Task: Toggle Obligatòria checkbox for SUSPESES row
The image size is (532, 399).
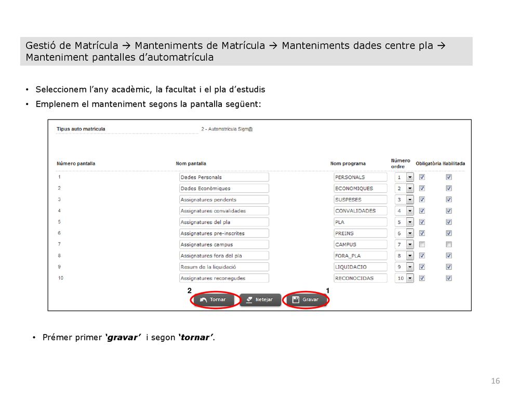Action: click(x=422, y=199)
